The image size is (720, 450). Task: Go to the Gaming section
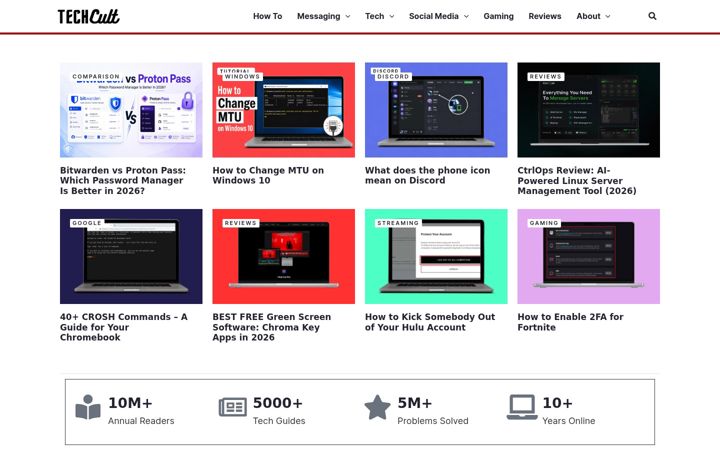pos(498,16)
